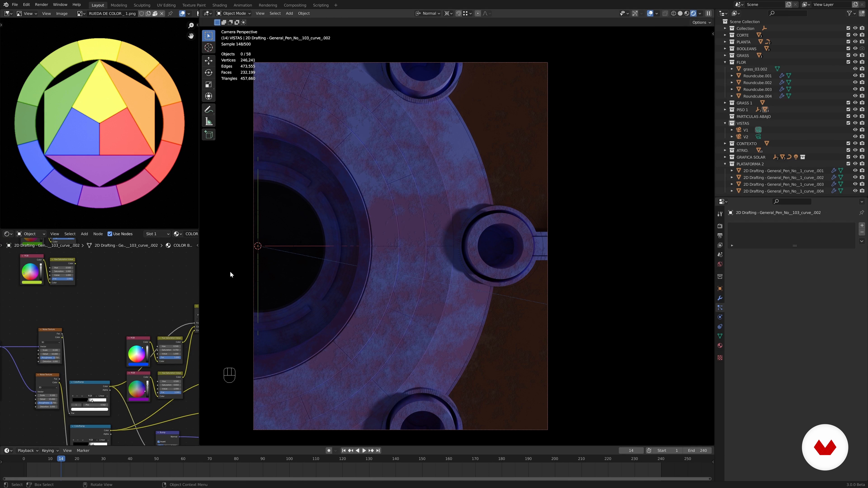Activate the Scale tool
Viewport: 868px width, 488px height.
click(209, 84)
